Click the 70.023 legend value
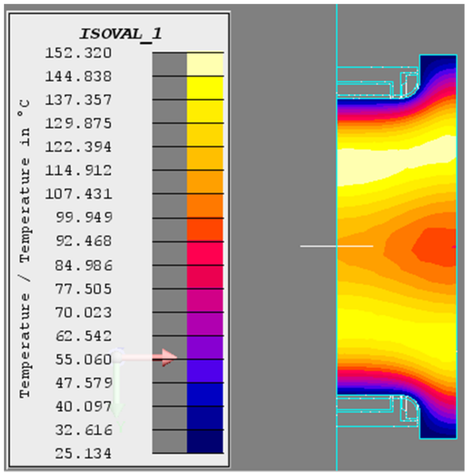Viewport: 469px width, 476px height. 84,312
